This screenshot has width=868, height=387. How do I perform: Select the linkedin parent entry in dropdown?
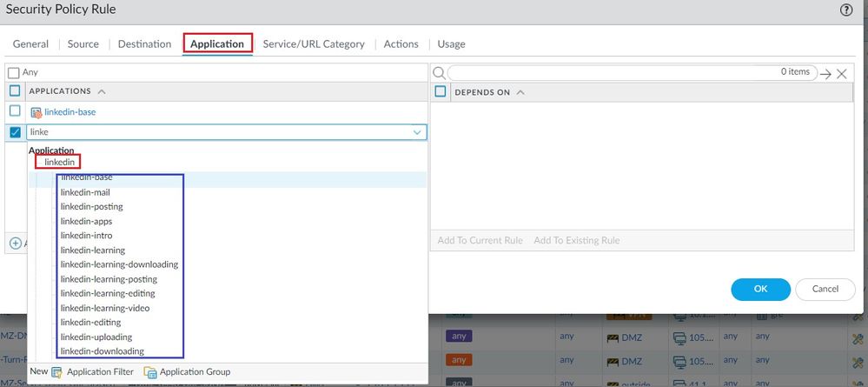point(59,162)
